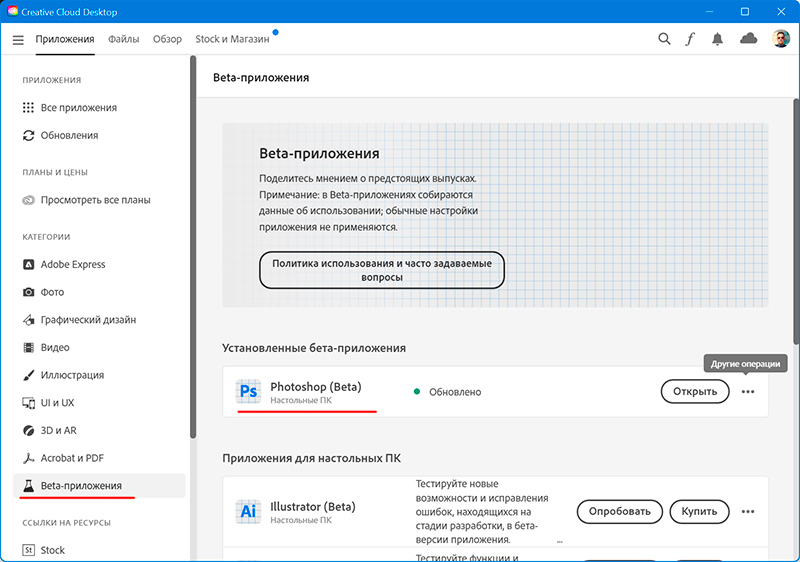Screen dimensions: 800x562
Task: Switch to the Обзор tab
Action: 167,39
